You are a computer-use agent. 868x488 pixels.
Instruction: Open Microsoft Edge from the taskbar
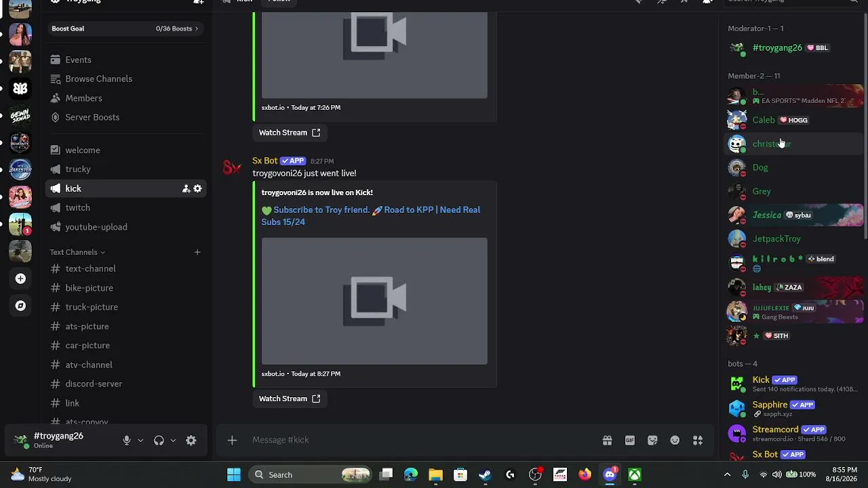tap(411, 474)
